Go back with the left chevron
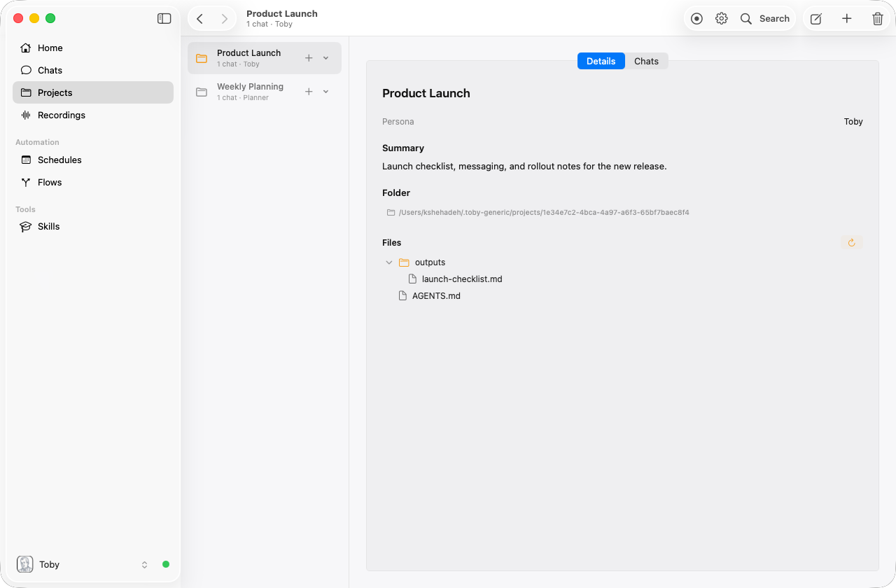 [x=200, y=19]
